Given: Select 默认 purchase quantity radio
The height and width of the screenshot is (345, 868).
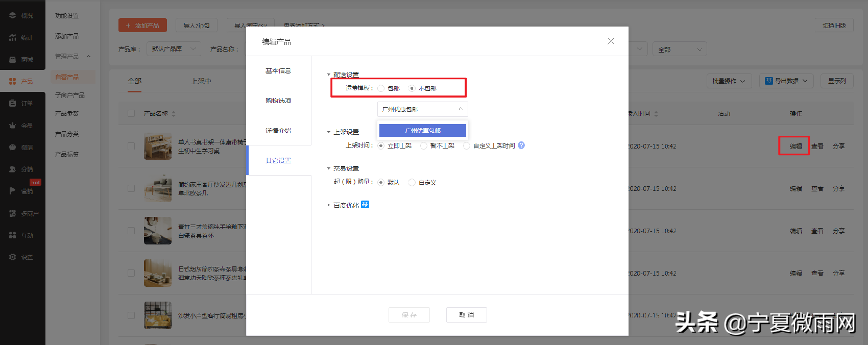Looking at the screenshot, I should pyautogui.click(x=381, y=183).
